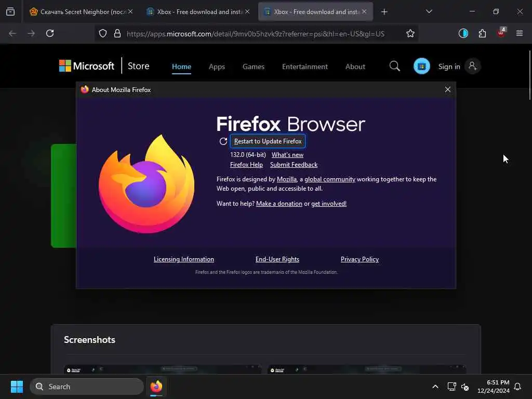Go to Store Home menu item
The image size is (532, 399).
[181, 66]
